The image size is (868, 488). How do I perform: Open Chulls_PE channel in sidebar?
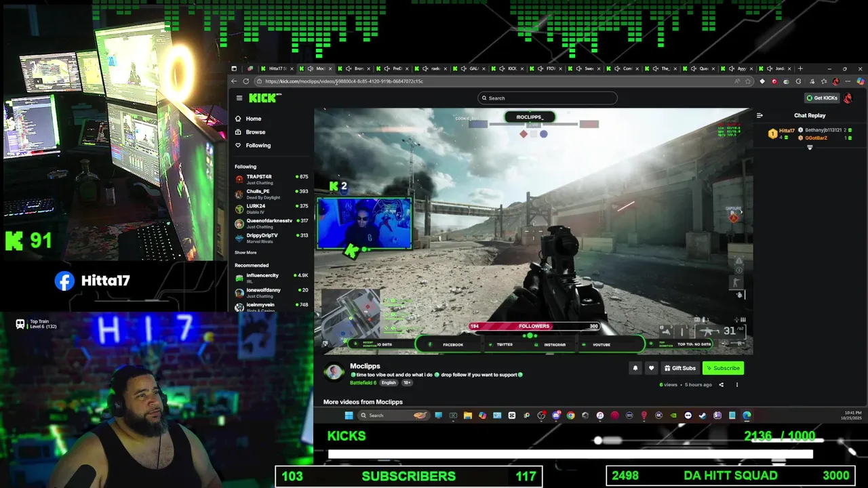point(271,194)
